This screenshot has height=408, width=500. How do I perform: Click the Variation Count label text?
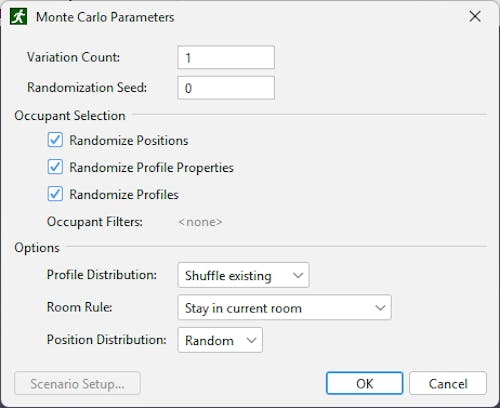[73, 57]
